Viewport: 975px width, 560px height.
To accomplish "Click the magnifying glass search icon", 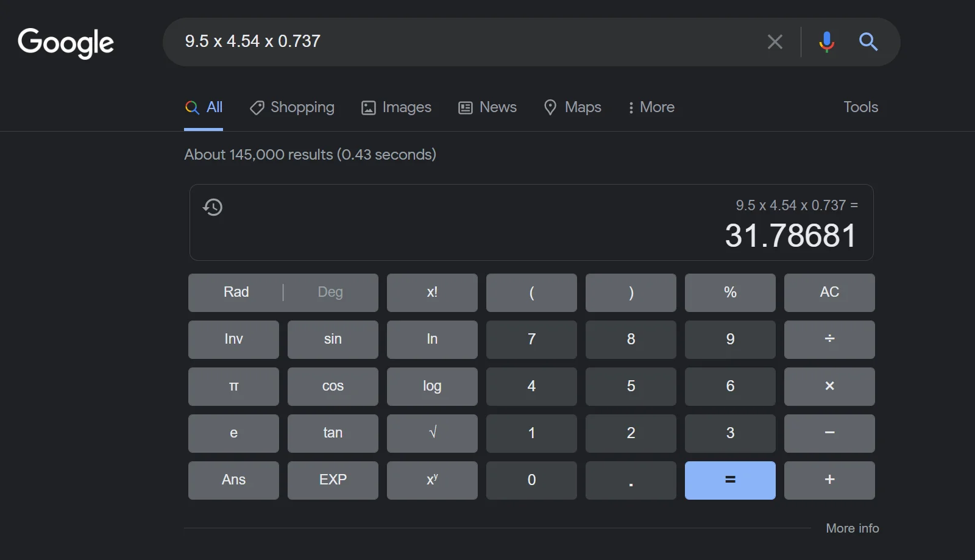I will tap(868, 41).
